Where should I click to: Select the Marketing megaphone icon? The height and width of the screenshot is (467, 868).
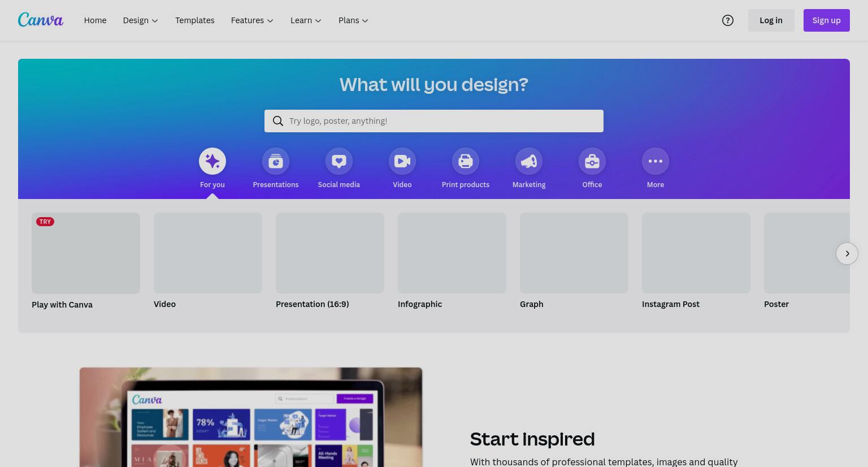point(529,161)
